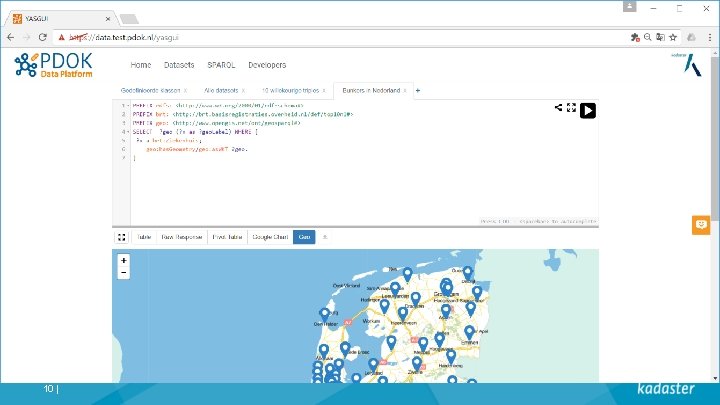Click inside the SPARQL query editor
The image size is (720, 405).
tap(365, 163)
